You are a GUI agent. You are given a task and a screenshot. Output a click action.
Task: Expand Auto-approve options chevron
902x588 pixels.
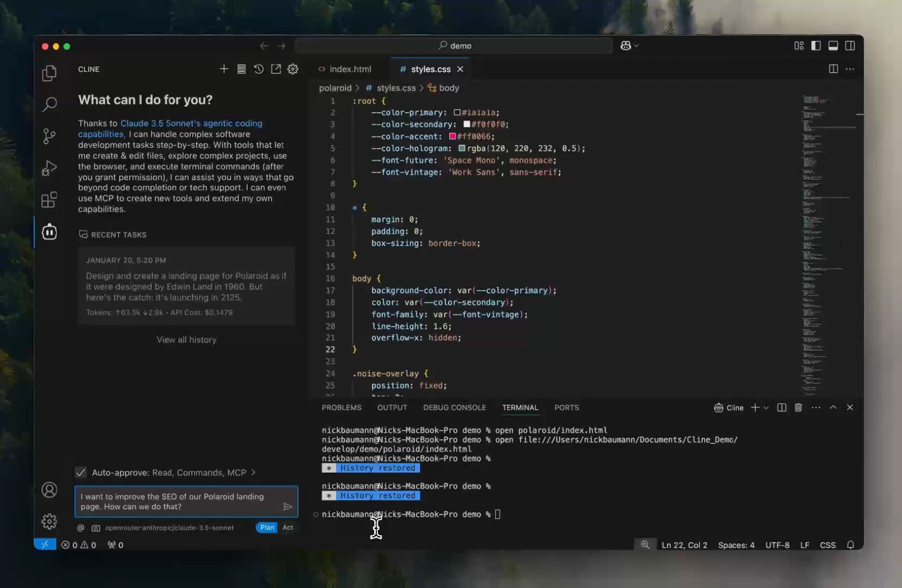pyautogui.click(x=253, y=473)
